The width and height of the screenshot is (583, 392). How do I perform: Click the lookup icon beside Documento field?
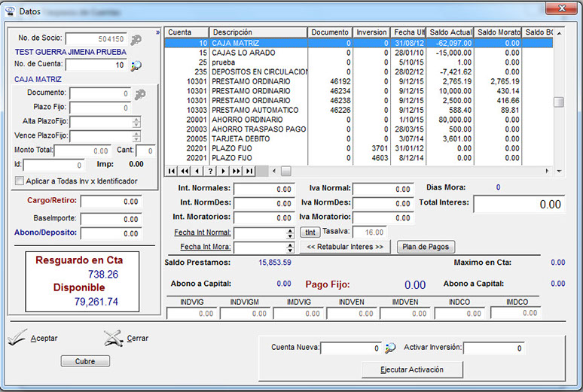[139, 94]
